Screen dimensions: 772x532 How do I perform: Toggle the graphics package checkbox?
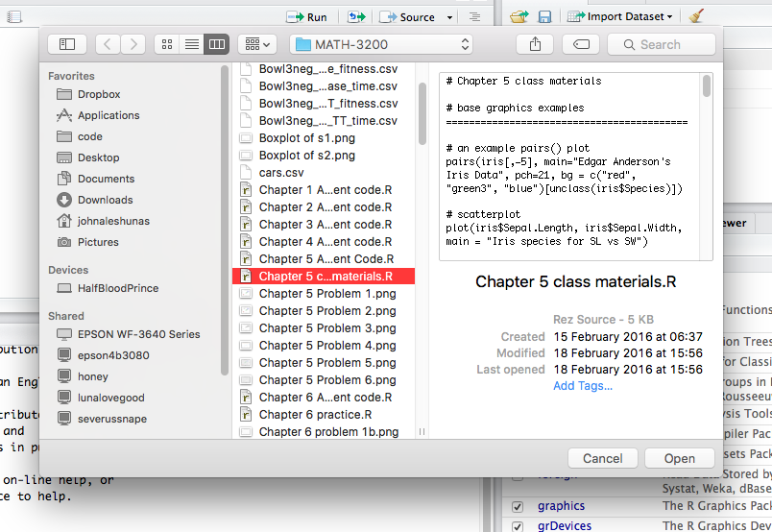518,506
